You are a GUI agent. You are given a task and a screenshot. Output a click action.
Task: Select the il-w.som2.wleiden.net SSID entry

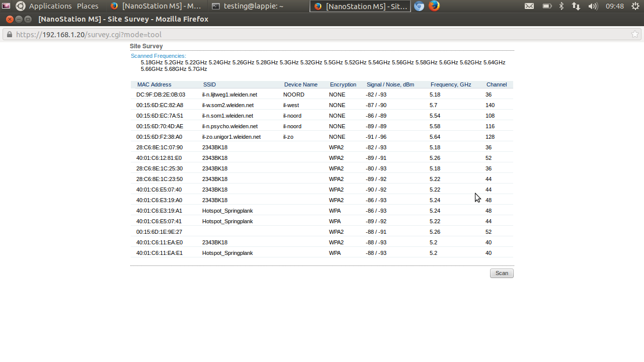227,105
